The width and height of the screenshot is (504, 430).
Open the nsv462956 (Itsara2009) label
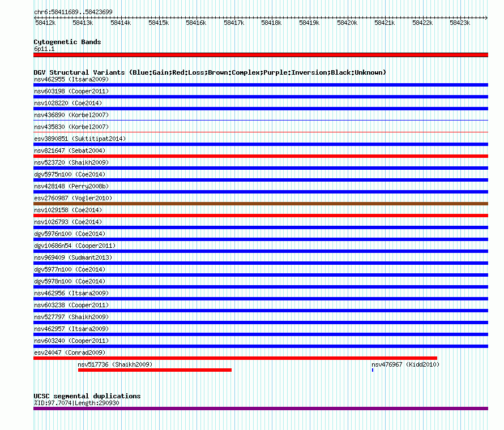[x=71, y=293]
